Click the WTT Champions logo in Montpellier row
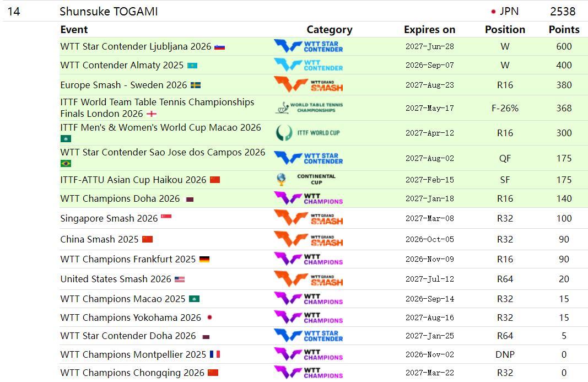The height and width of the screenshot is (382, 588). click(308, 354)
